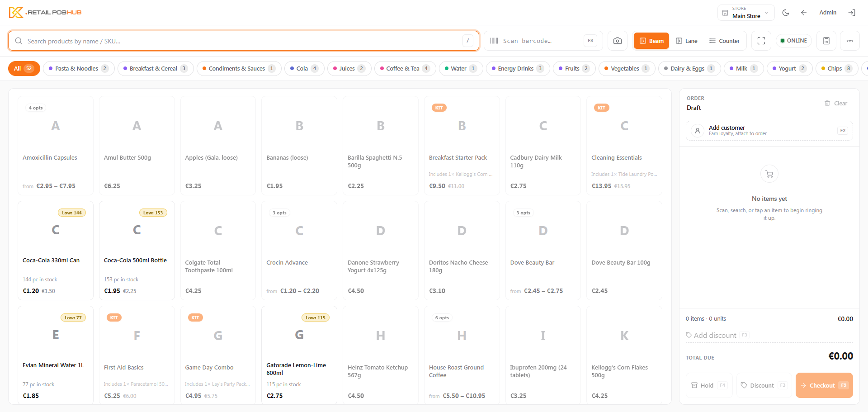Add Apples (Gala, loose) to order
868x412 pixels.
point(218,146)
